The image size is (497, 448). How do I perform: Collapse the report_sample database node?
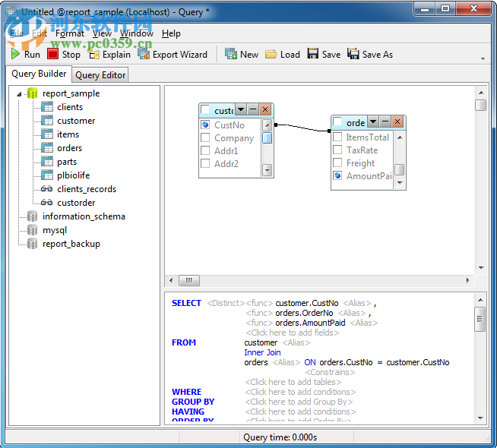(x=20, y=93)
